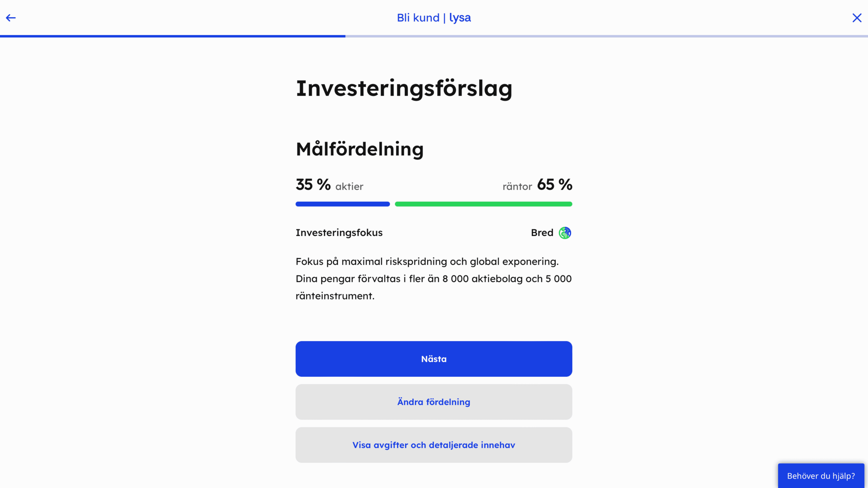Click the Investeringsförslag heading
The width and height of the screenshot is (868, 488).
(x=404, y=89)
